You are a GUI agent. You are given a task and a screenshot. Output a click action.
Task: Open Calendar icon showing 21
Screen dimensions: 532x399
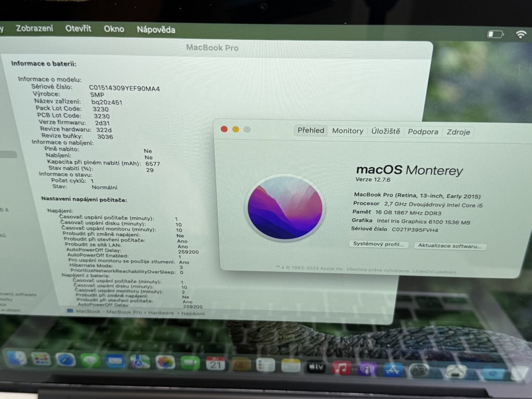tap(215, 364)
